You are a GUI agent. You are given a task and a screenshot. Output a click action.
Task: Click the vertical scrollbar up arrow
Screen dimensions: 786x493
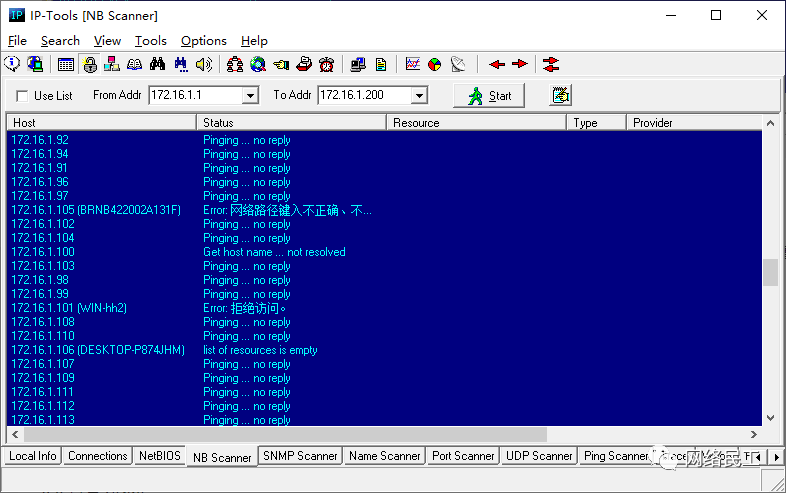tap(770, 123)
